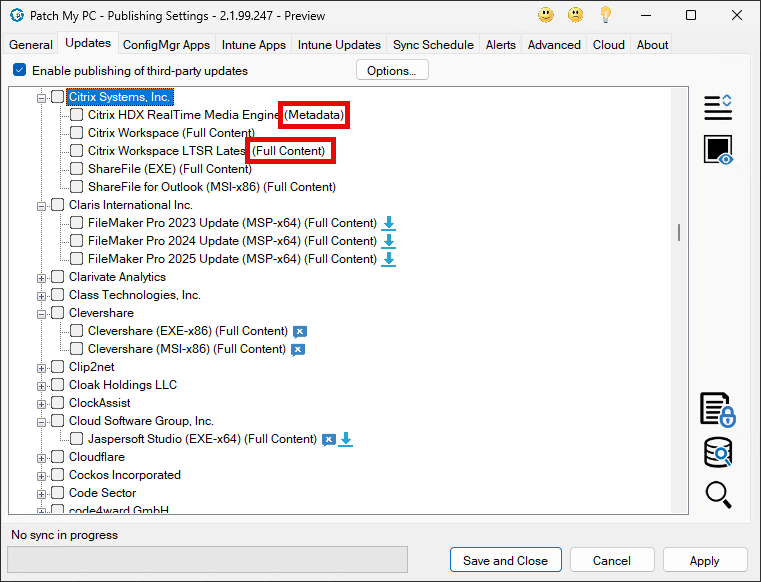The width and height of the screenshot is (761, 582).
Task: Expand the Class Technologies, Inc. node
Action: 41,296
